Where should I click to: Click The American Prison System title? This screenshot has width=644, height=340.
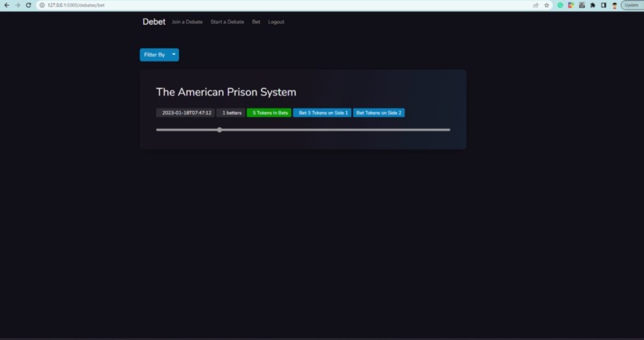(x=226, y=92)
